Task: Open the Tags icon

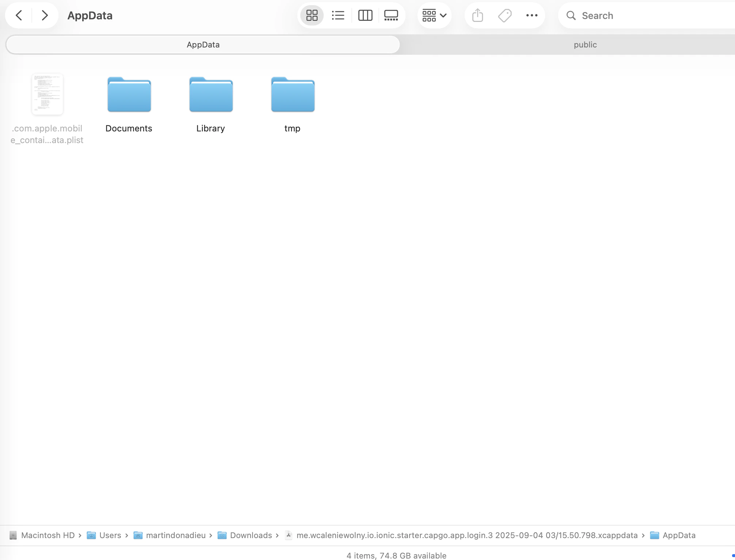Action: pos(504,15)
